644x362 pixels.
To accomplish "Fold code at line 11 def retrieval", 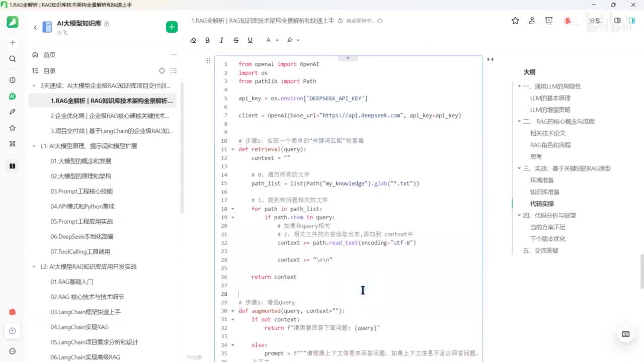I will coord(232,149).
